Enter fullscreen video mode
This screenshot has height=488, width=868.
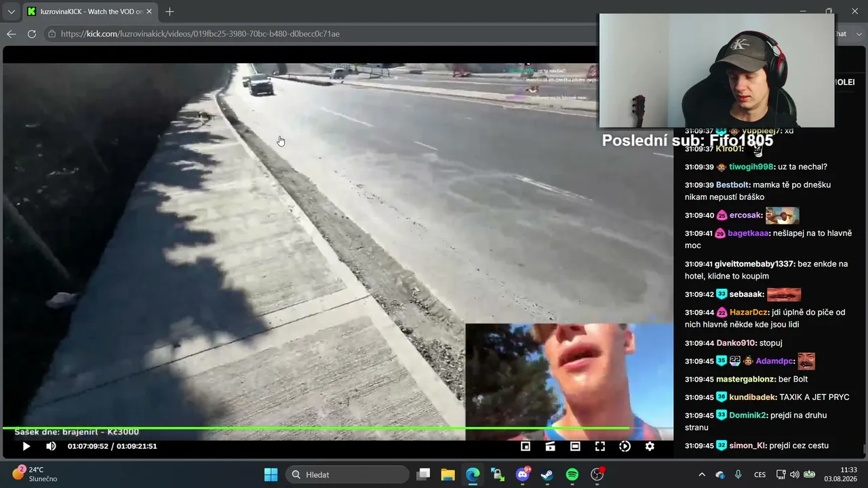click(x=600, y=446)
